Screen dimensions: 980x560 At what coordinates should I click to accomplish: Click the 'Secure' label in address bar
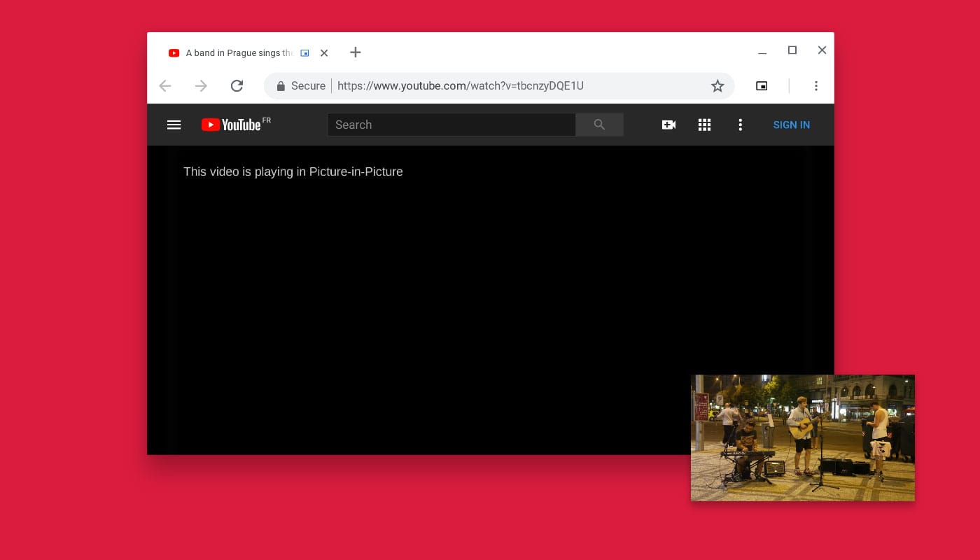[308, 86]
